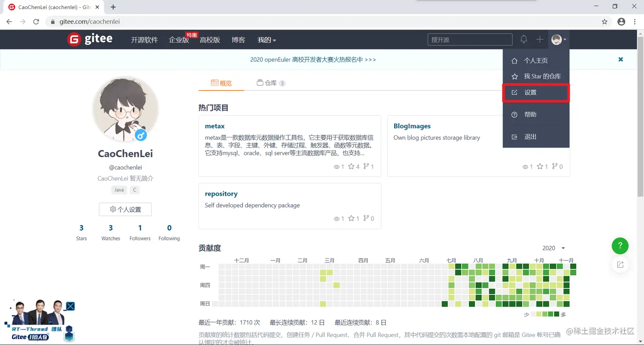Bookmark this page with star icon

tap(604, 22)
